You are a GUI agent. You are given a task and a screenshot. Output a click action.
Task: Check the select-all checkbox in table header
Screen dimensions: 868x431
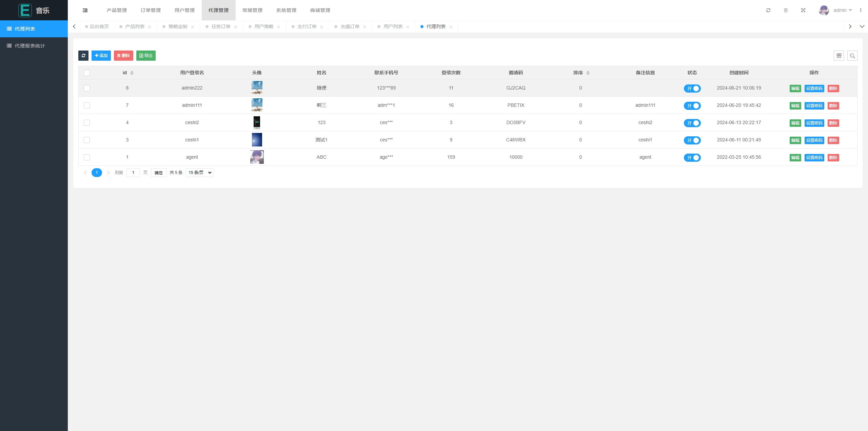point(87,73)
